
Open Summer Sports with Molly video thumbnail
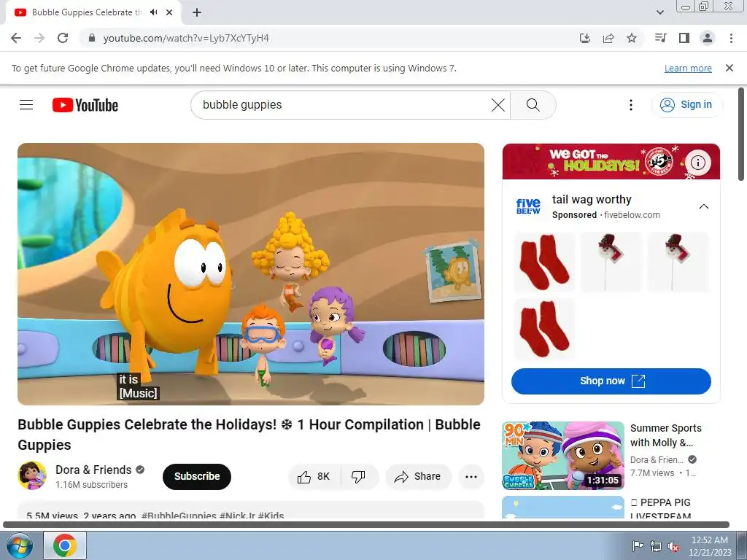pyautogui.click(x=563, y=455)
